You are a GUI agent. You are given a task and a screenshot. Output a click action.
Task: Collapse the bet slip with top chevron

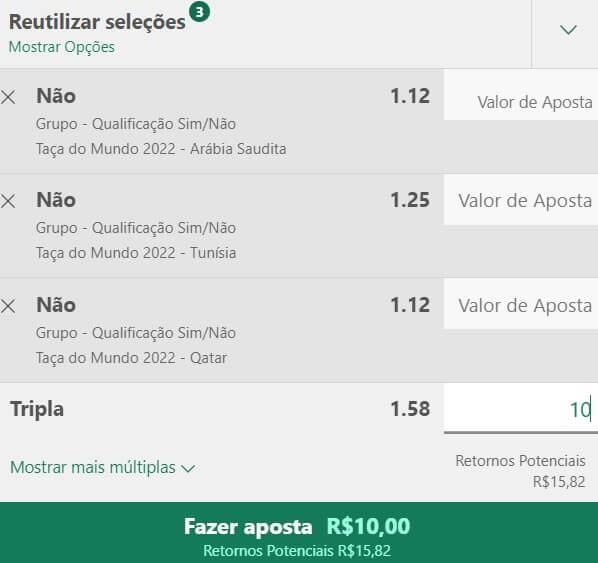click(568, 30)
